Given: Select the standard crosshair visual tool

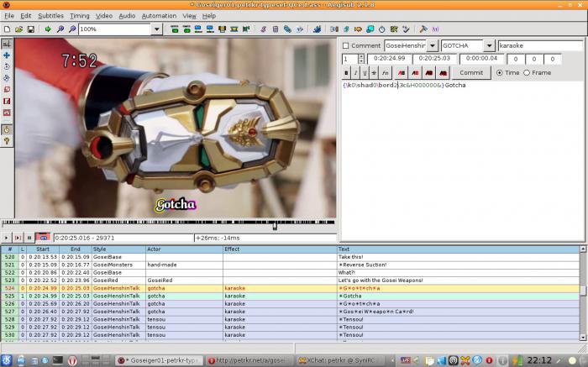Looking at the screenshot, I should tap(7, 44).
